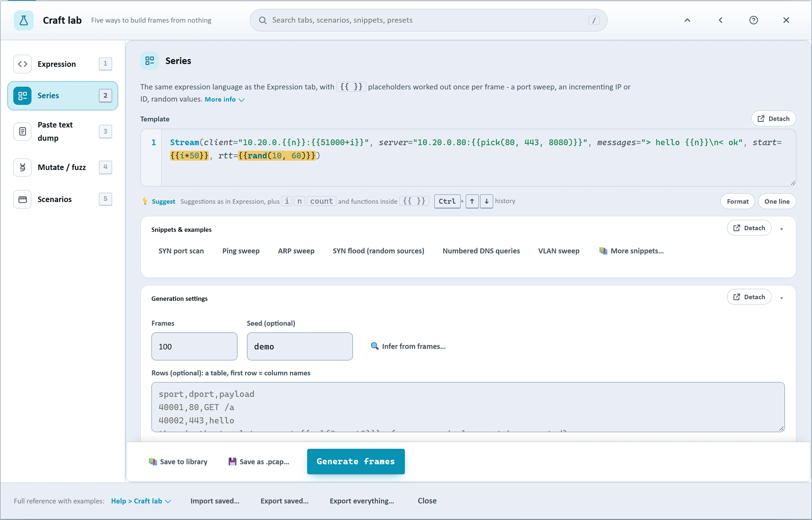Open the help question mark icon

[x=753, y=20]
